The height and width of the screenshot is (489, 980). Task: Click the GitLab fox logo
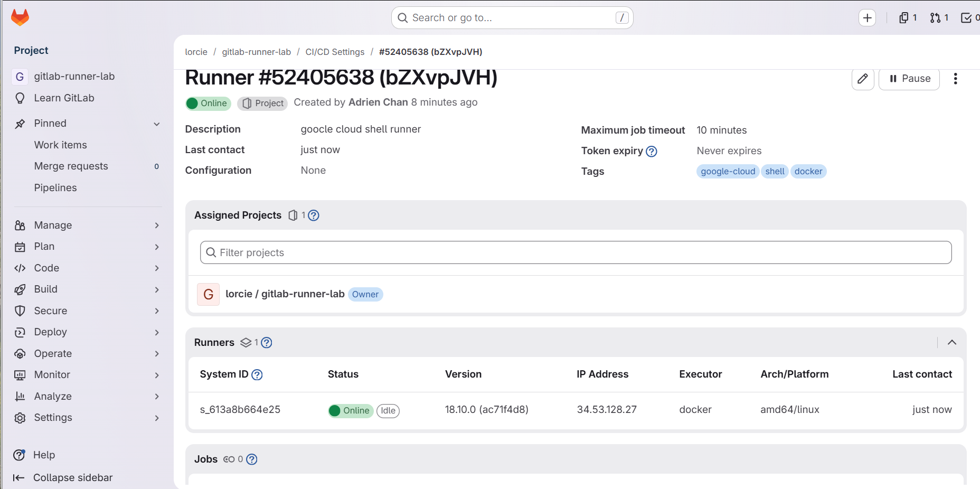pos(20,17)
